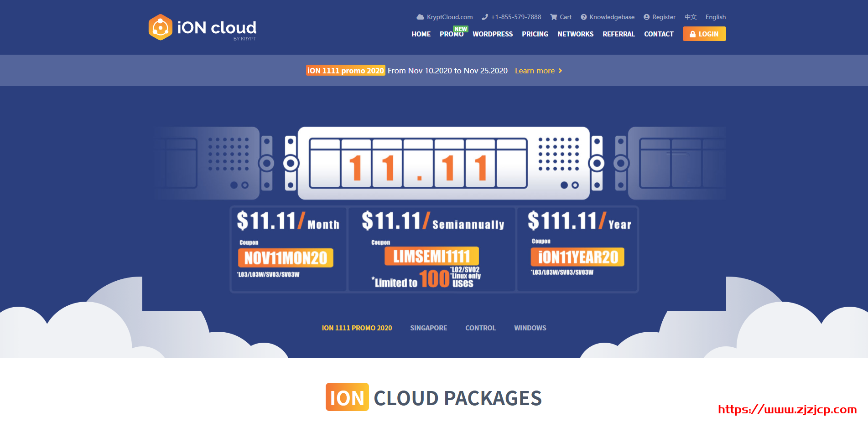Switch language to English

[x=715, y=17]
